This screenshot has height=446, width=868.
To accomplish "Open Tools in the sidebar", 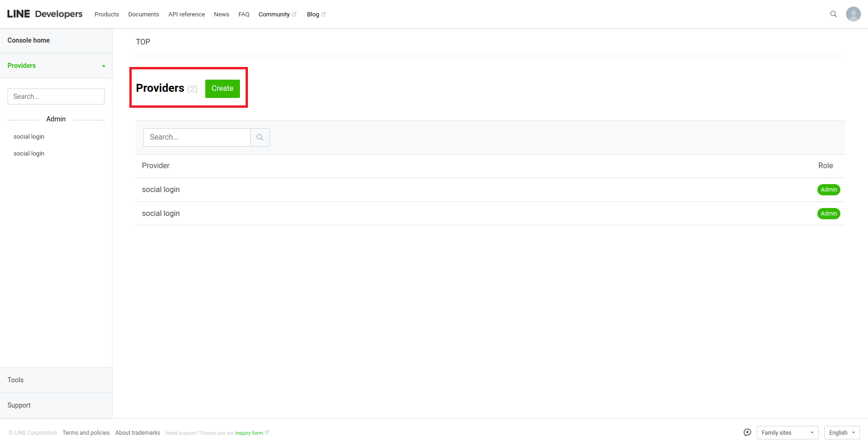I will 15,380.
